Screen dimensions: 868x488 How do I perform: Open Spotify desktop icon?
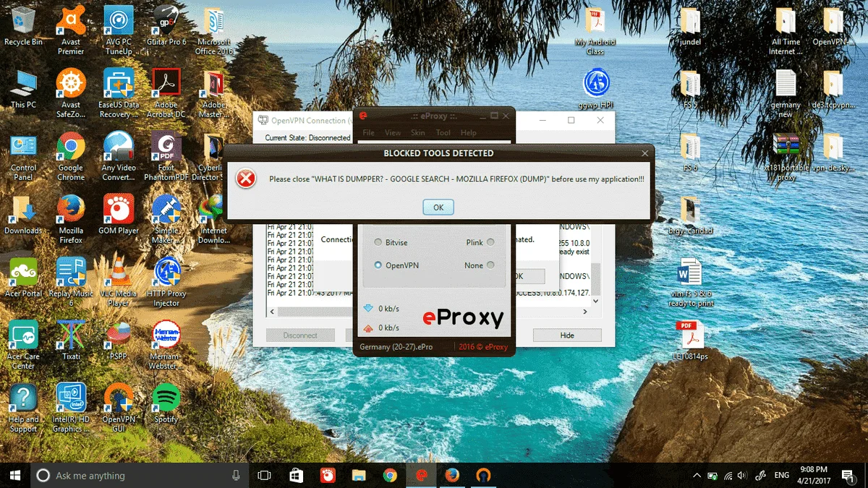(166, 403)
